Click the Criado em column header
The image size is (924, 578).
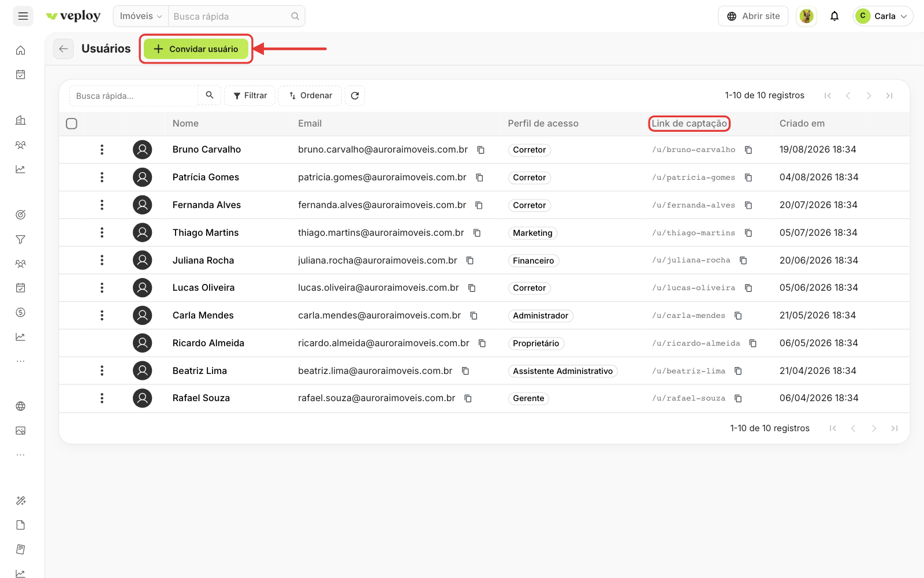[x=802, y=124]
